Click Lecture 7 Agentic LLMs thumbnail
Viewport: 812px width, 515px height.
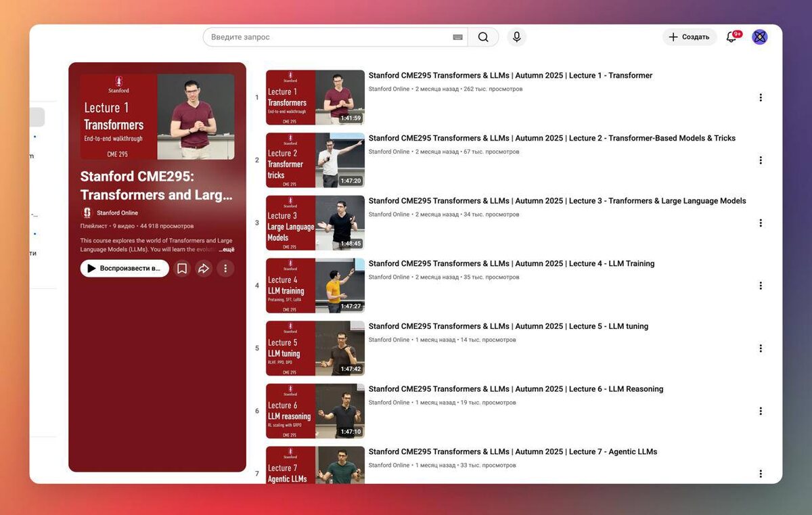pyautogui.click(x=315, y=465)
